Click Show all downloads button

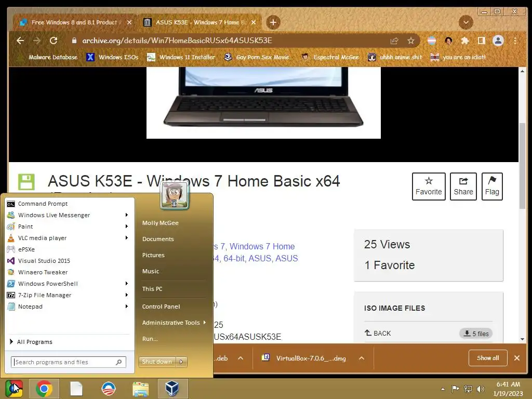click(x=488, y=358)
